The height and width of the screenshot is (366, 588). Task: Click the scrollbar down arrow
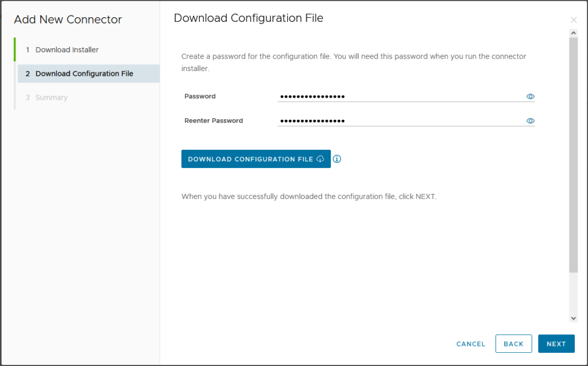pos(573,318)
